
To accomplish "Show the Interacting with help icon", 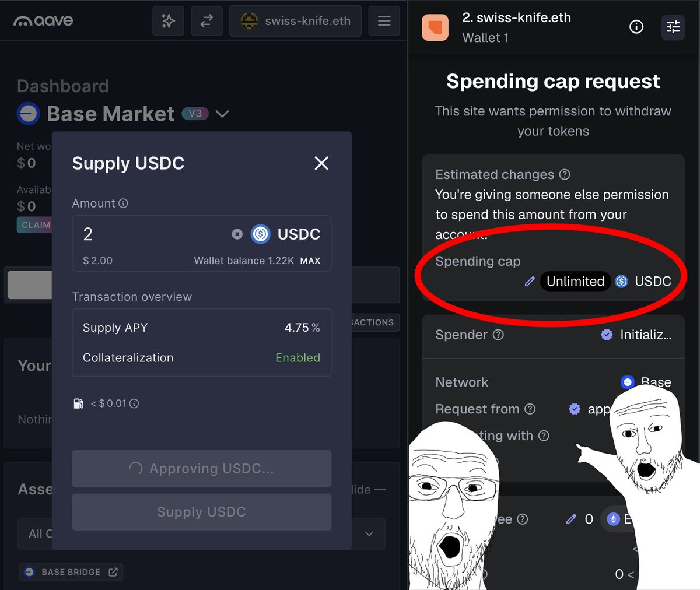I will 544,436.
